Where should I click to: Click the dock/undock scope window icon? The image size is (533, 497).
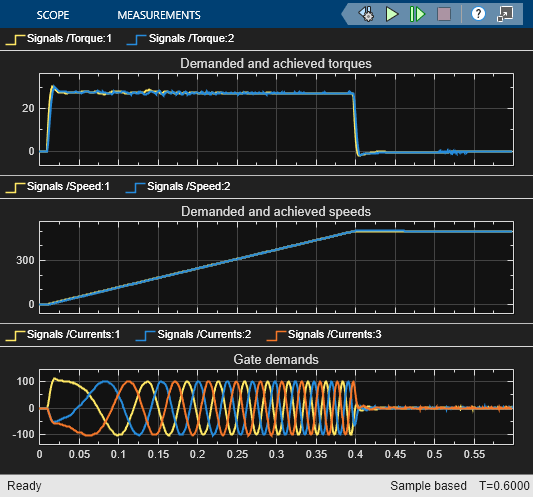tap(505, 14)
